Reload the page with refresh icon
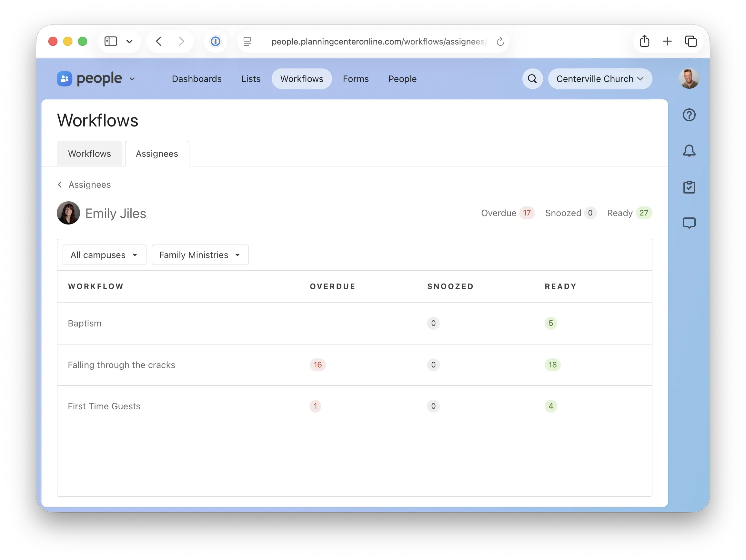Image resolution: width=746 pixels, height=560 pixels. click(x=500, y=42)
